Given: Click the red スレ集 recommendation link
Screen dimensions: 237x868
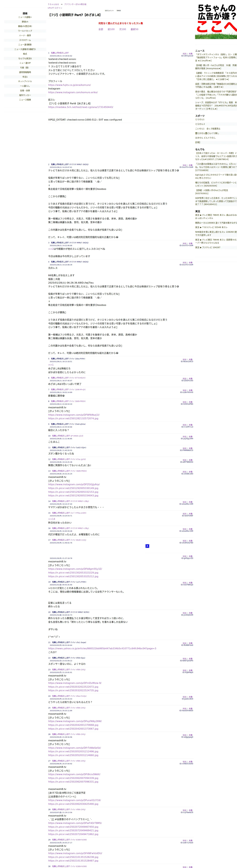Looking at the screenshot, I should [x=121, y=23].
